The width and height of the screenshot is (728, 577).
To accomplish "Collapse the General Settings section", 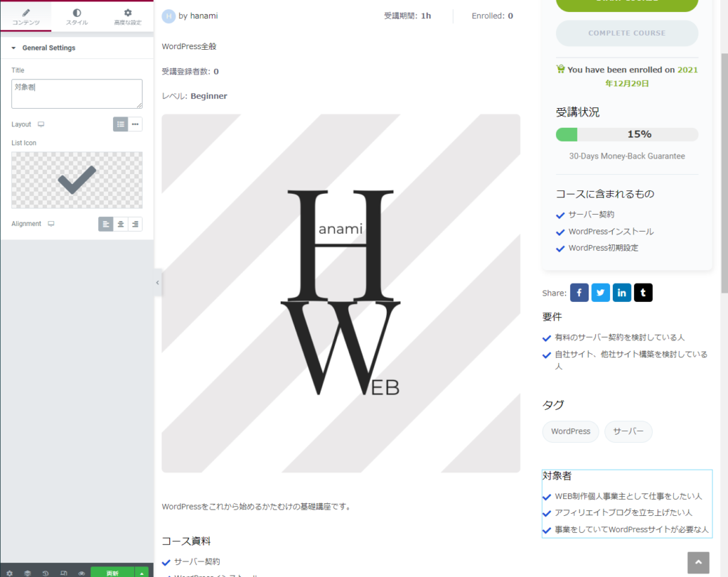I will point(48,48).
